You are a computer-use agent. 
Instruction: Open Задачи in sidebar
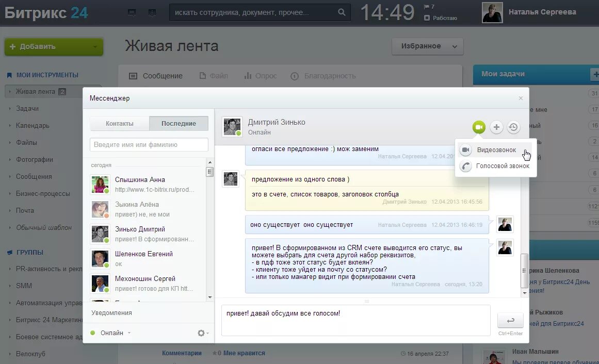pos(27,108)
